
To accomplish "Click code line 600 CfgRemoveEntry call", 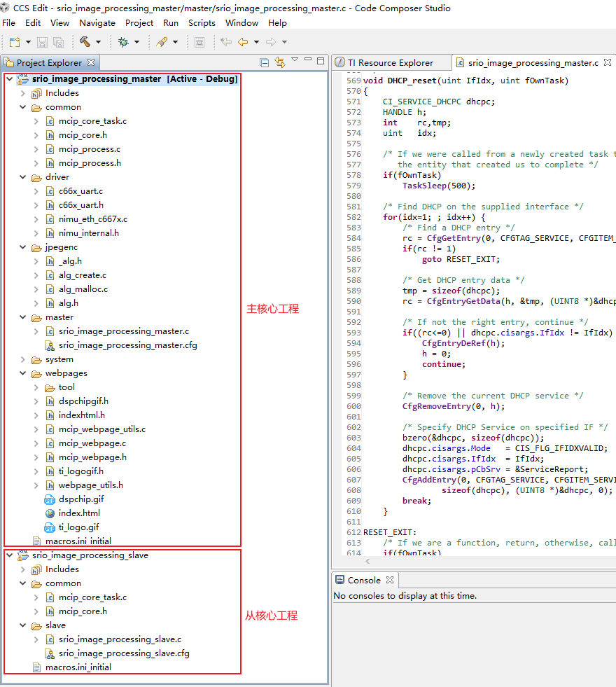I will tap(453, 406).
